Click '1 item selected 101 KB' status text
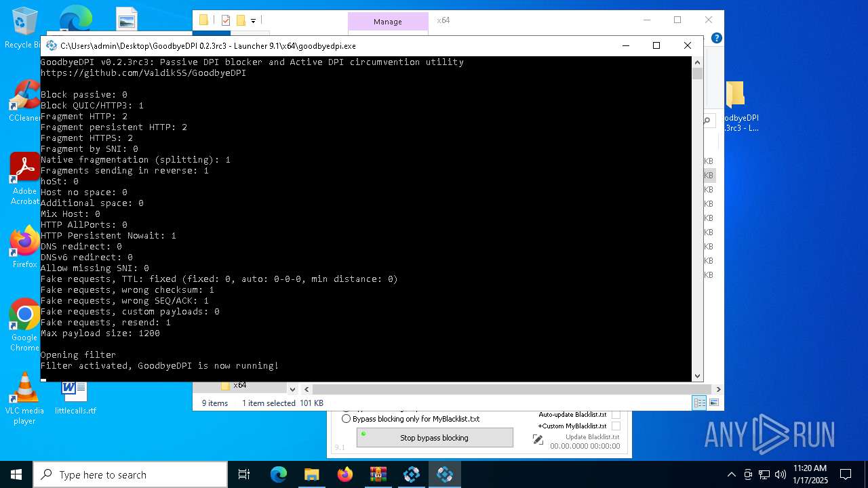 [x=283, y=403]
